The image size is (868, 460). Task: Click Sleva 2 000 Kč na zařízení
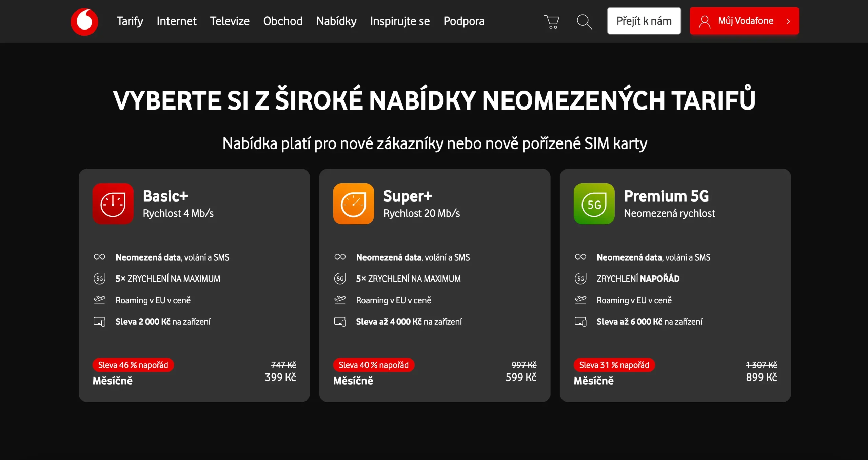163,322
